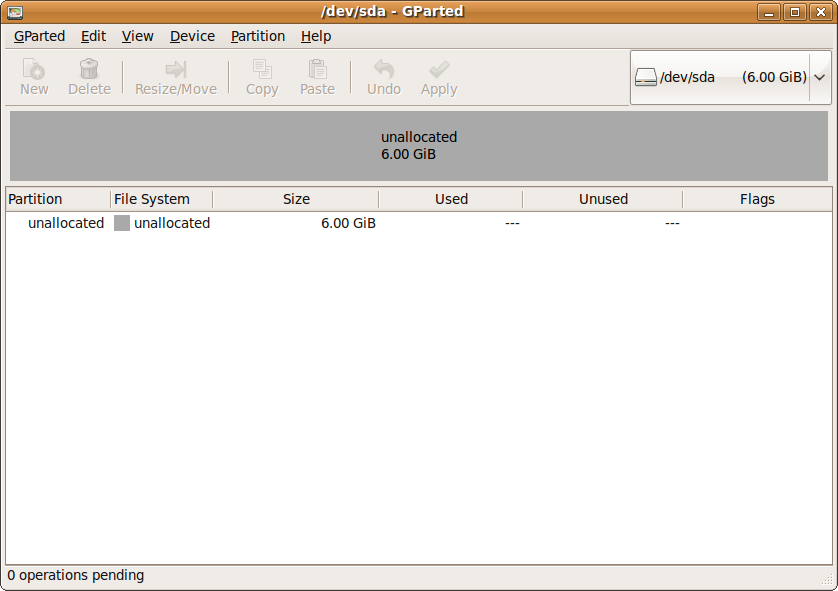
Task: Open the Device menu
Action: [192, 36]
